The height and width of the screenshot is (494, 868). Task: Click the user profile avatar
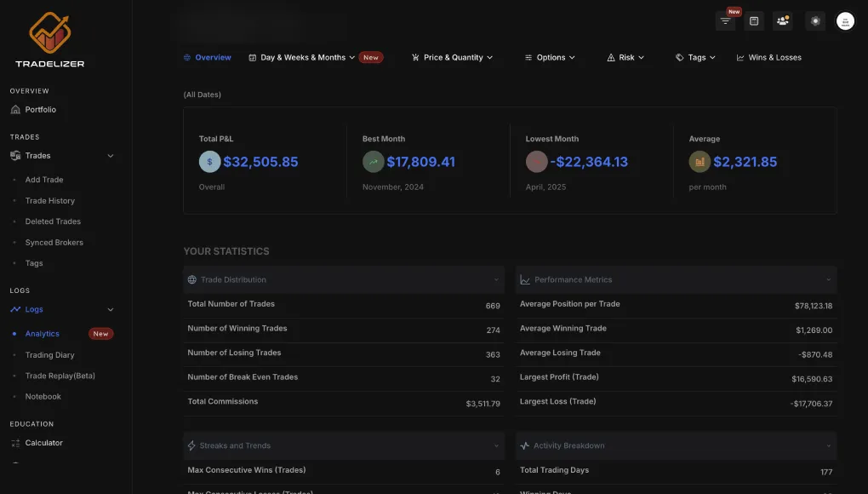tap(845, 21)
